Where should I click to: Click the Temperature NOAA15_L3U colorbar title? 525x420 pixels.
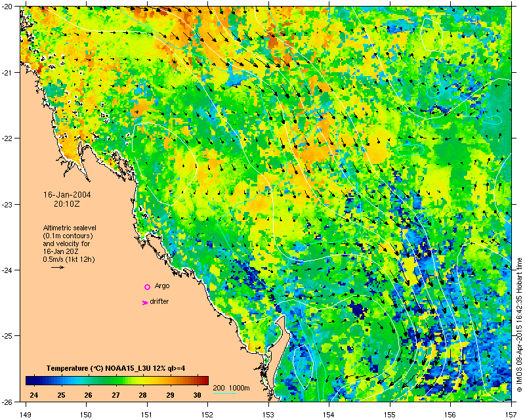point(116,368)
